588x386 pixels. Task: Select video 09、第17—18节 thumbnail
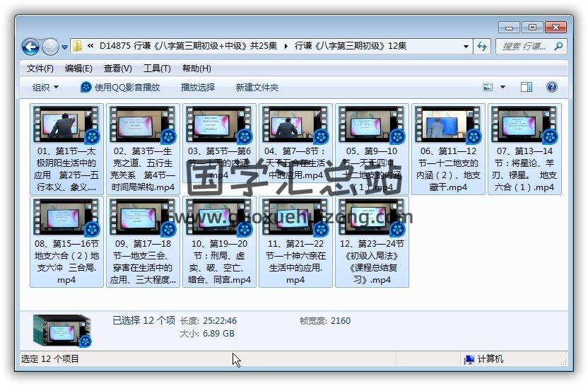coord(143,217)
